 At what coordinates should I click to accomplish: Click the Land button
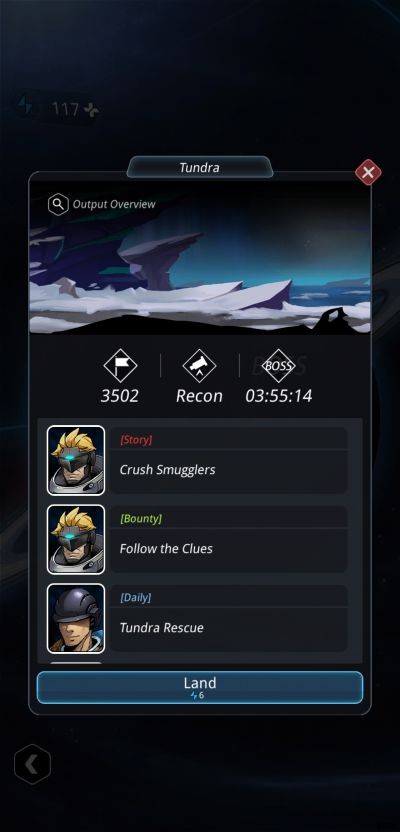point(200,688)
